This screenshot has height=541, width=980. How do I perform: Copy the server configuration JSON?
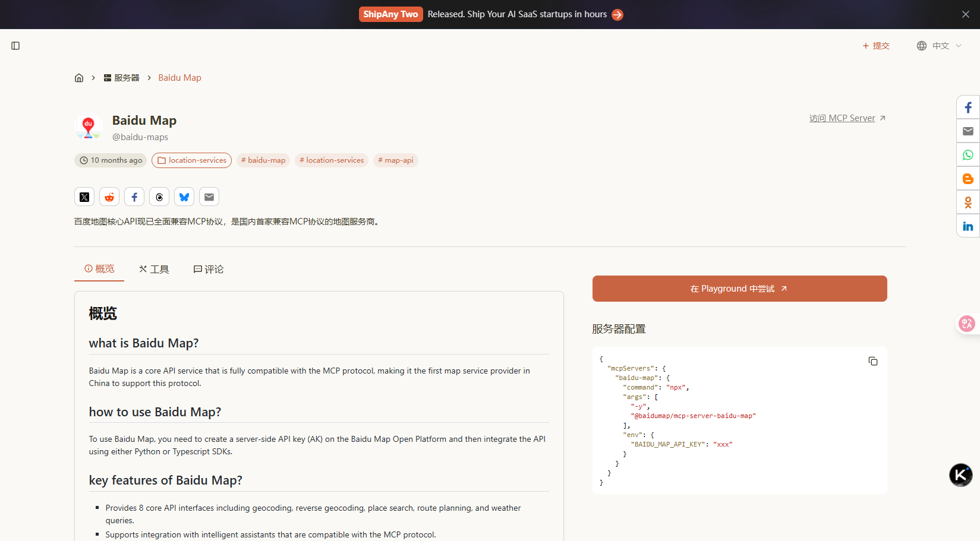(x=873, y=361)
